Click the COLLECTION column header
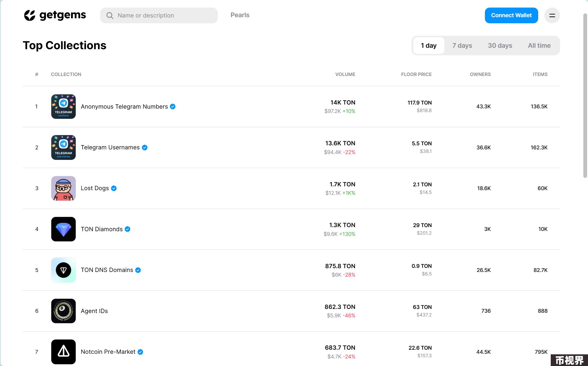The width and height of the screenshot is (588, 366). point(66,74)
